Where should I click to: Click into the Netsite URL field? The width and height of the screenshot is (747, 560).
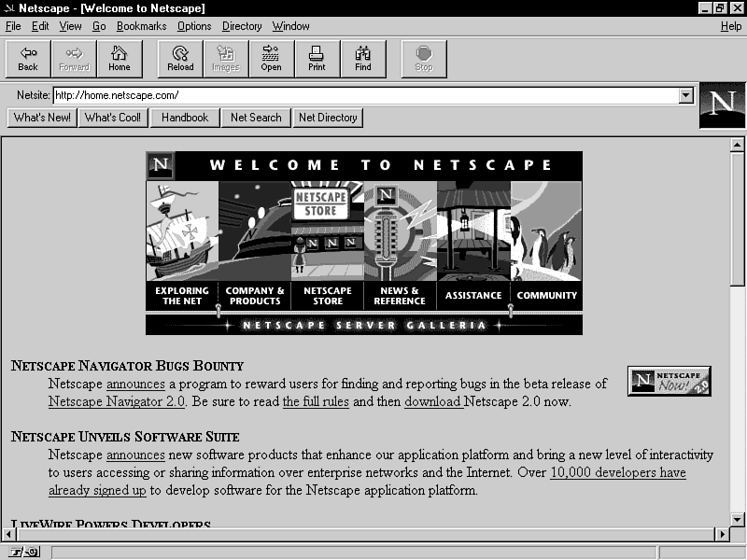coord(366,95)
